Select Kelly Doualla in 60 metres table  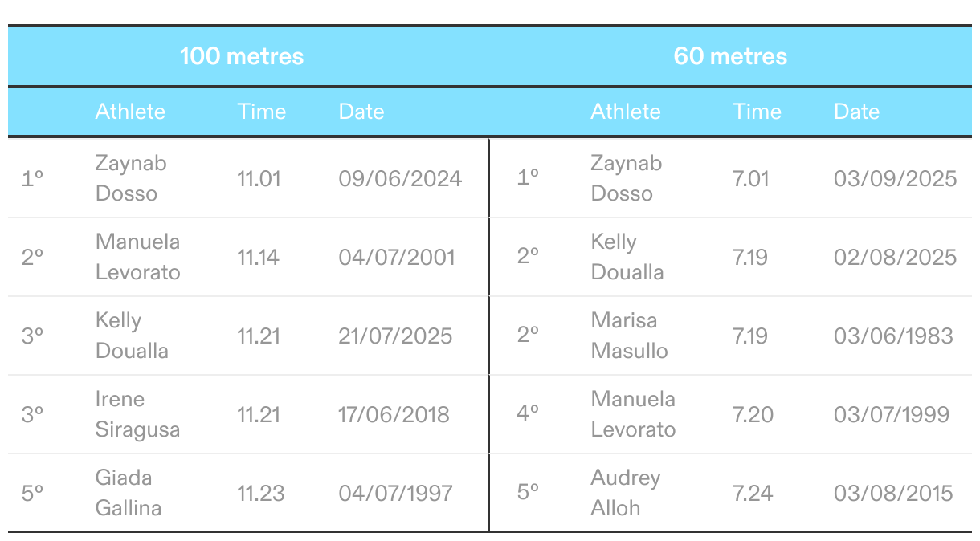(627, 257)
